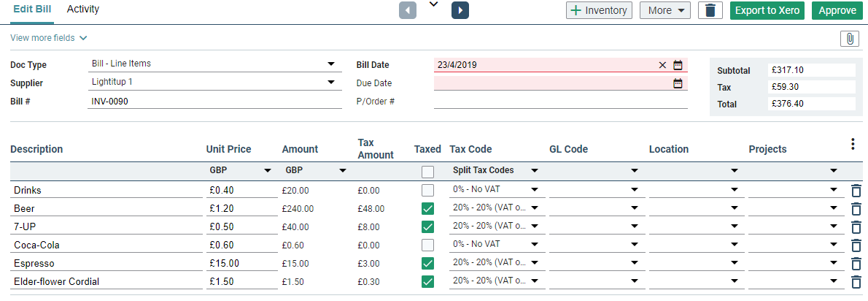
Task: Click the Export to Xero button
Action: (x=767, y=10)
